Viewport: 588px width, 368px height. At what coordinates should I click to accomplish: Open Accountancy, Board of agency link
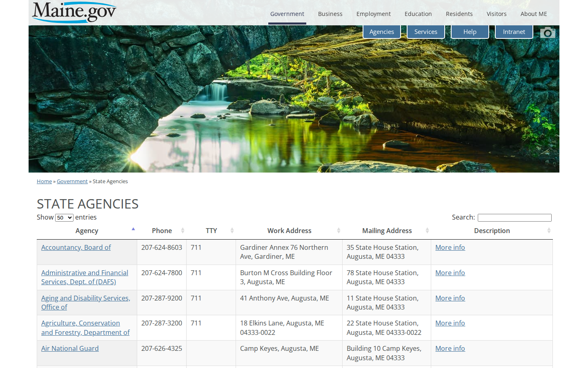76,247
